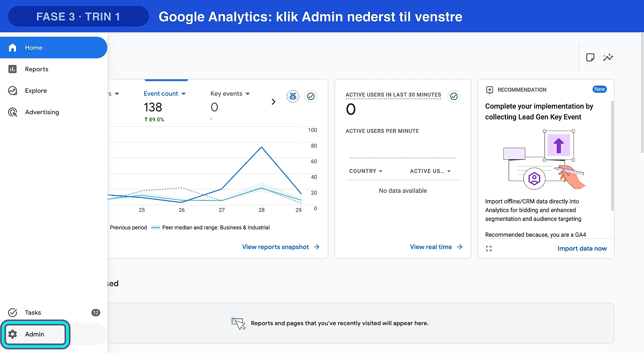Image resolution: width=644 pixels, height=353 pixels.
Task: Select Explore in the navigation menu
Action: 54,91
